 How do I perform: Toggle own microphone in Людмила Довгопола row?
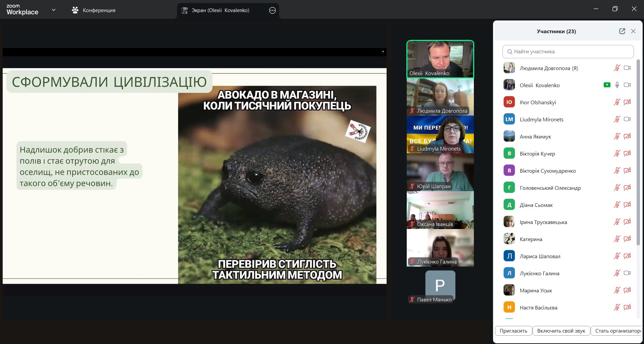[x=617, y=68]
